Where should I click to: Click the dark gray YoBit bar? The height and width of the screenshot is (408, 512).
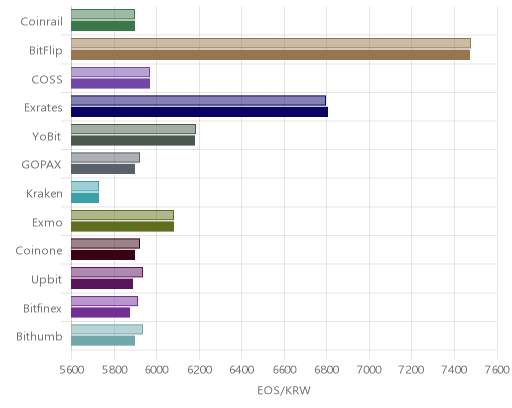pyautogui.click(x=133, y=141)
